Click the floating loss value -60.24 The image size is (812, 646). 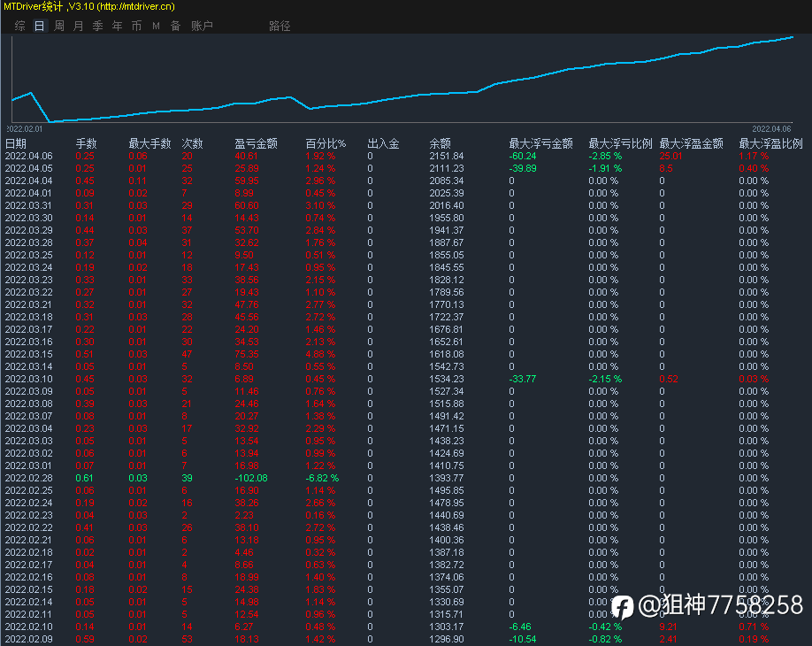(523, 156)
